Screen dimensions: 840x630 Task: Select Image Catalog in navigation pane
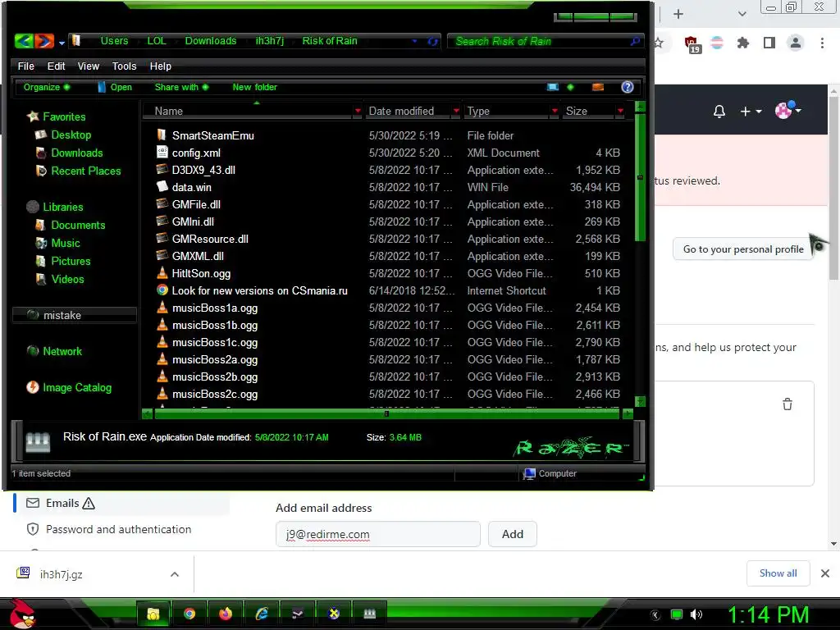tap(69, 387)
